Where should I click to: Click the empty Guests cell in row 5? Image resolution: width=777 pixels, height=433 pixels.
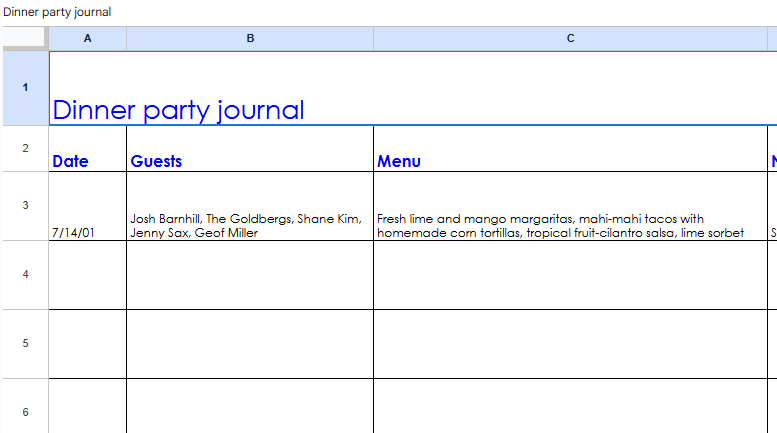coord(250,344)
